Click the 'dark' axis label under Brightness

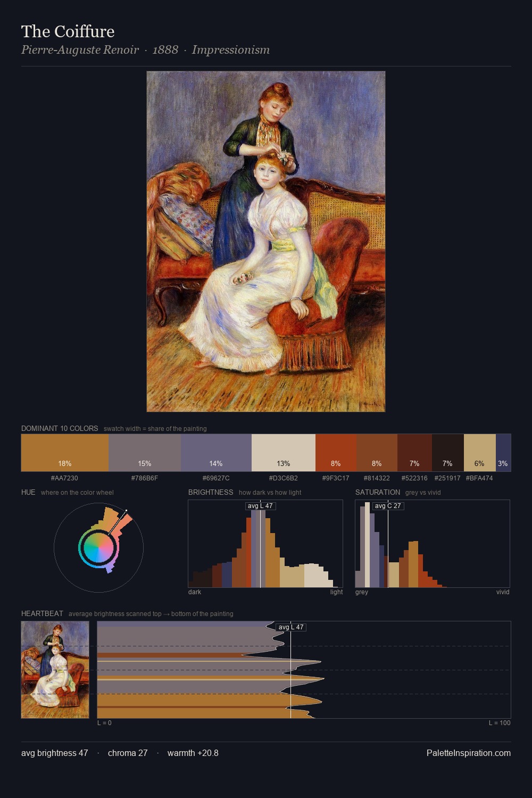[x=195, y=592]
